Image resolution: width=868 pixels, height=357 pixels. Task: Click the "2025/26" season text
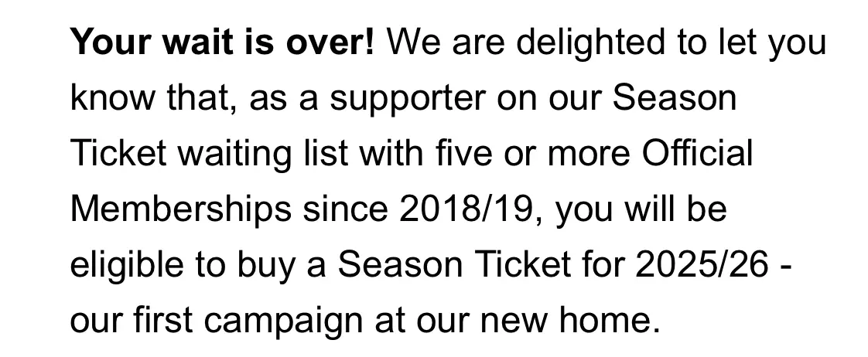pos(701,266)
